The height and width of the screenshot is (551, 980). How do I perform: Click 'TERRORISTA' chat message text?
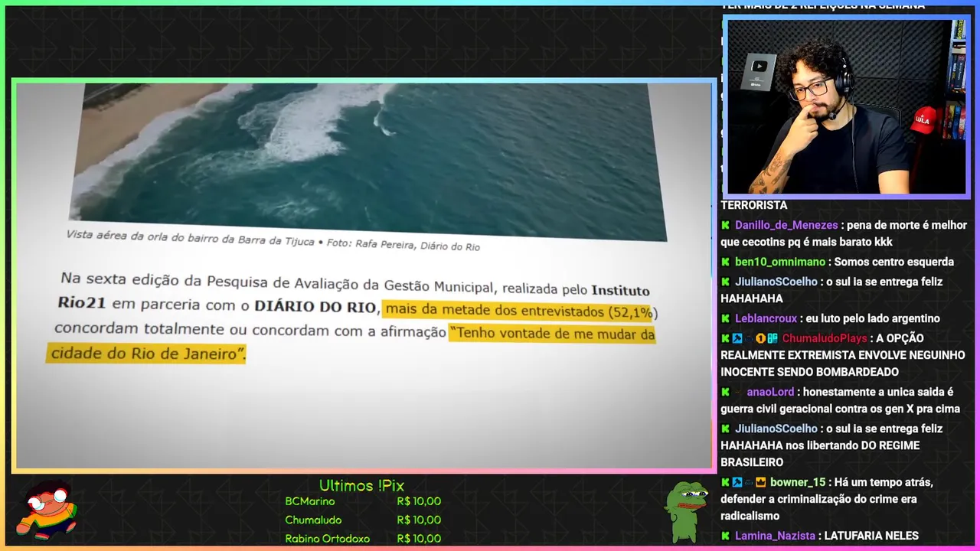tap(753, 205)
